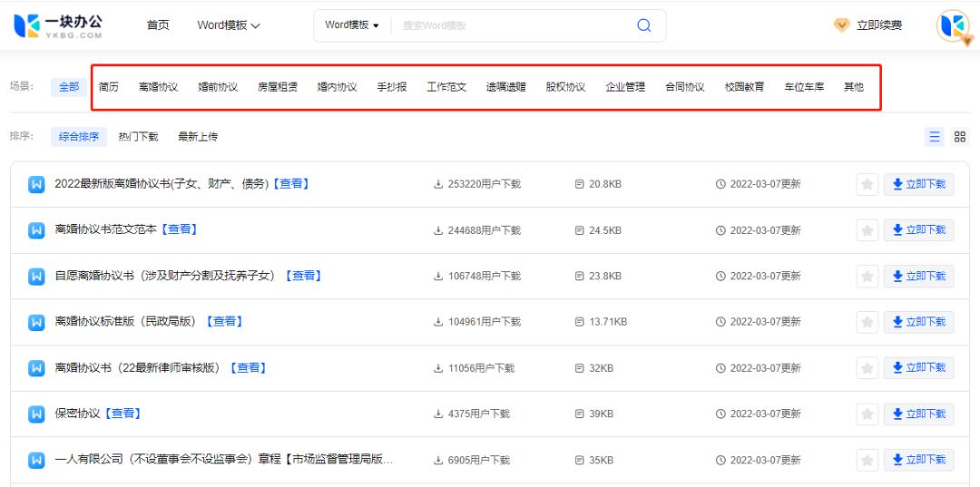Download 2022最新版离婚协议书 via 立即下载
This screenshot has height=487, width=980.
pyautogui.click(x=918, y=184)
